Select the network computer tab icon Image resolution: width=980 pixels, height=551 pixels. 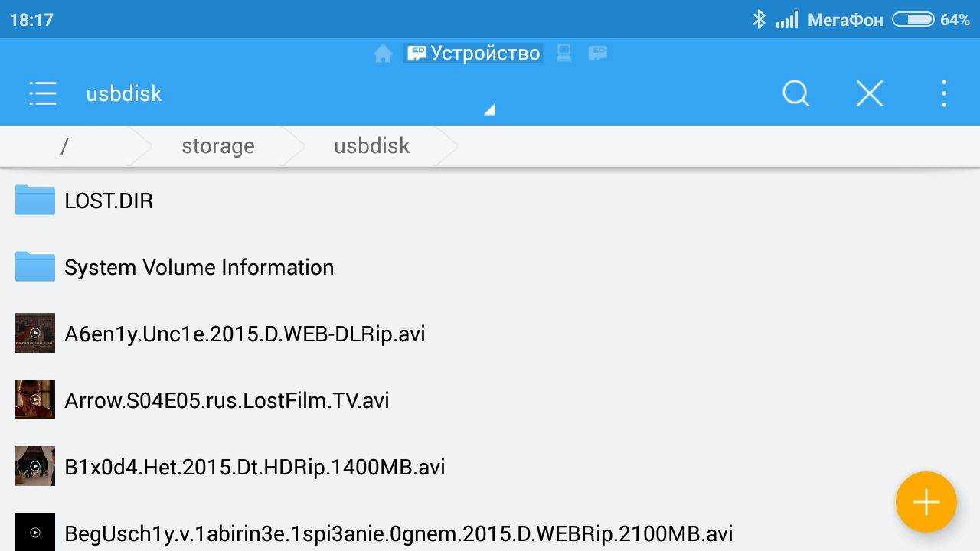tap(564, 54)
